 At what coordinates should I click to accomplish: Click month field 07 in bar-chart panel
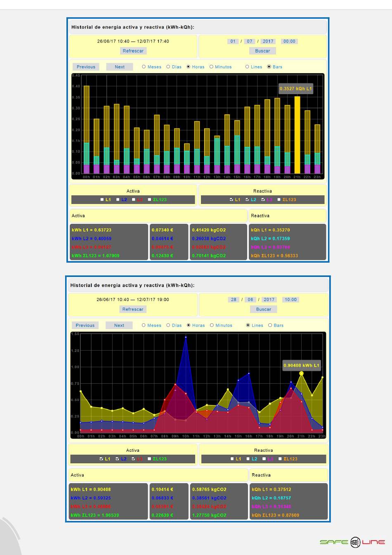pyautogui.click(x=250, y=41)
